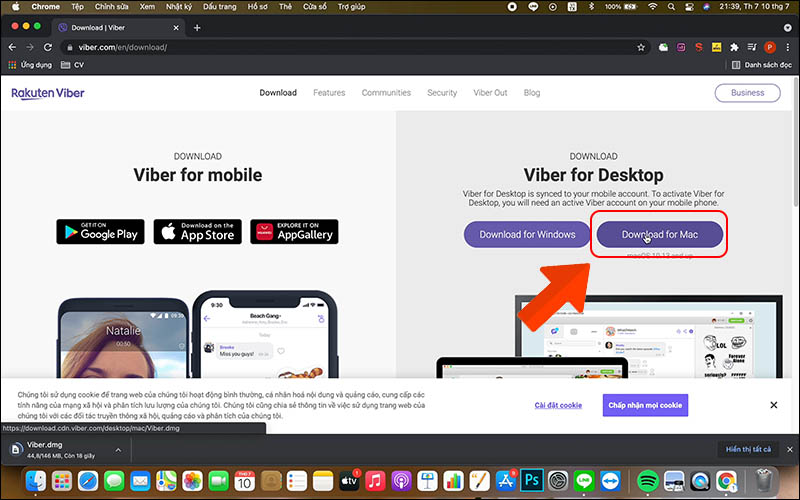Screen dimensions: 800x500
Task: Click the browser back arrow
Action: tap(12, 47)
